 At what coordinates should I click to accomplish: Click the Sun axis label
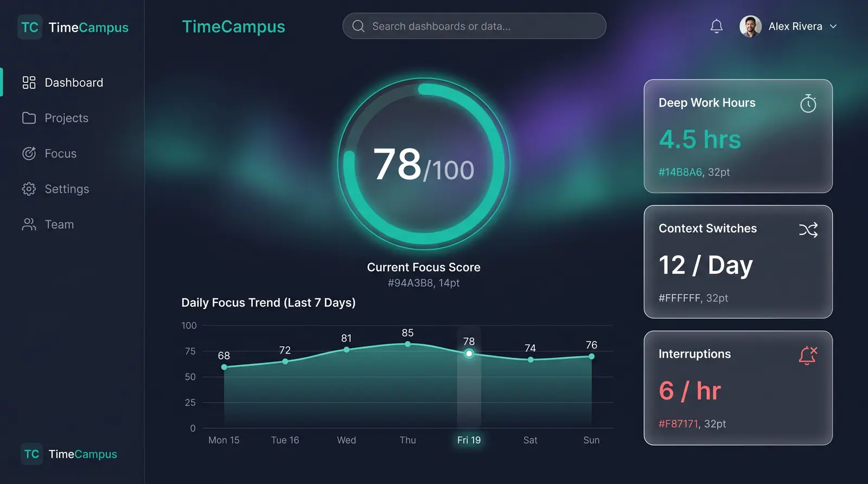(x=592, y=440)
